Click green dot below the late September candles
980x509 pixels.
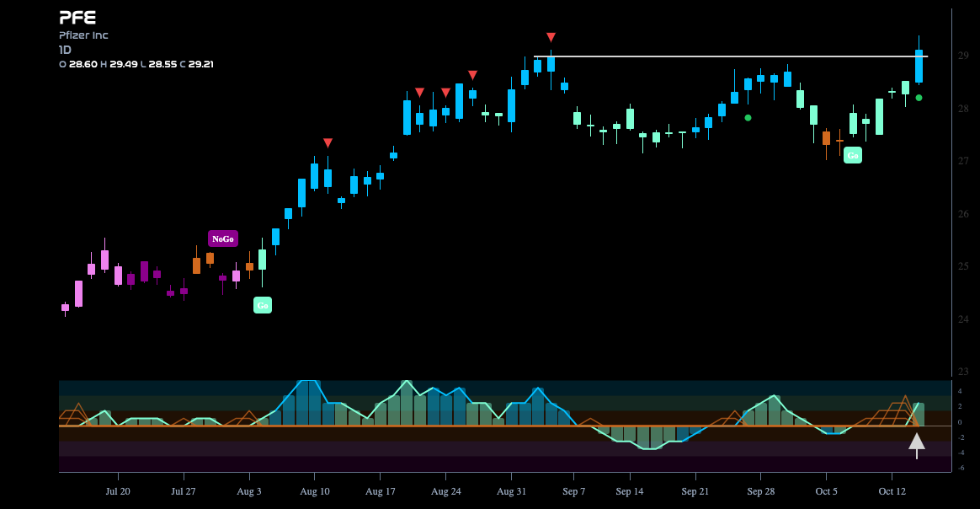pyautogui.click(x=748, y=117)
